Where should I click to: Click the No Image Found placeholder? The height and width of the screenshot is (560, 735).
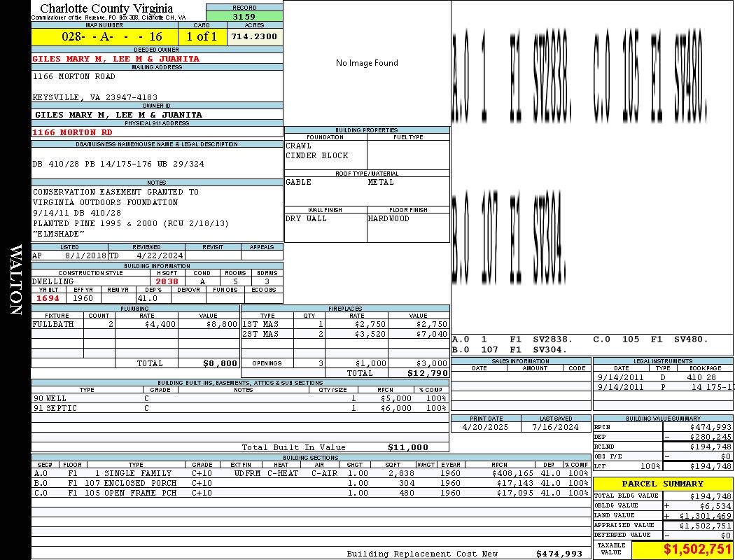click(367, 63)
